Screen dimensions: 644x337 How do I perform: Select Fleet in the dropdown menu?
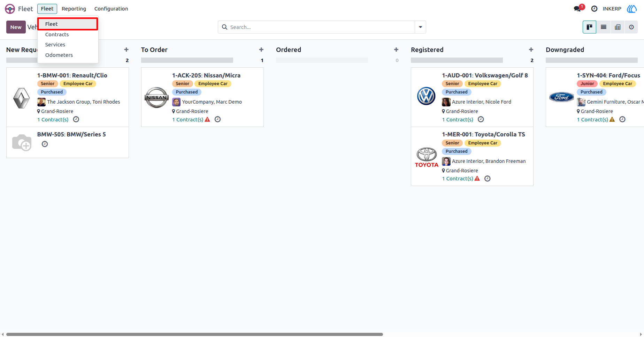(68, 24)
